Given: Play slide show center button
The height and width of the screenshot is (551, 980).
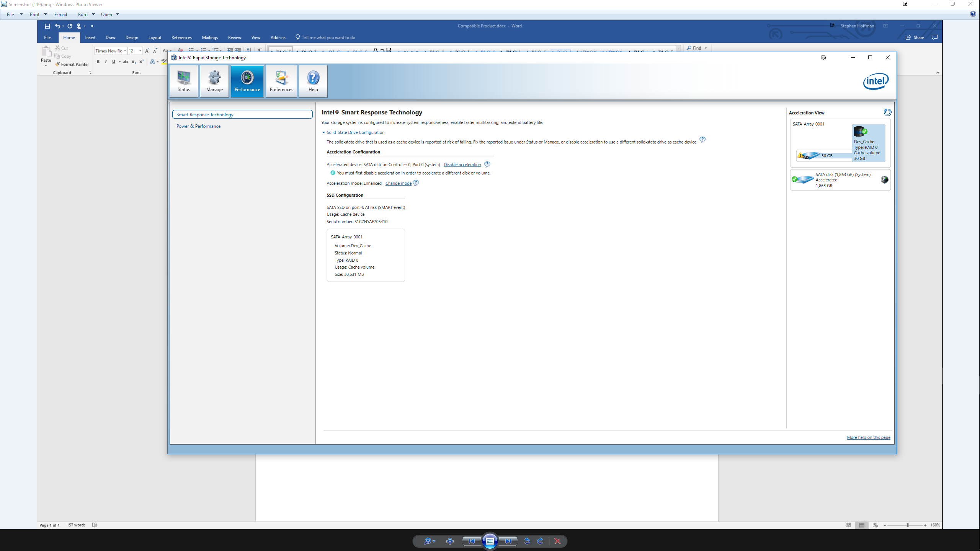Looking at the screenshot, I should (x=490, y=541).
